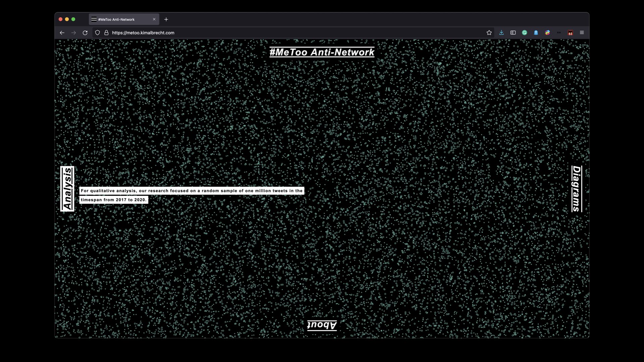
Task: Click the colorful extension icon near Ghostery
Action: (x=547, y=33)
